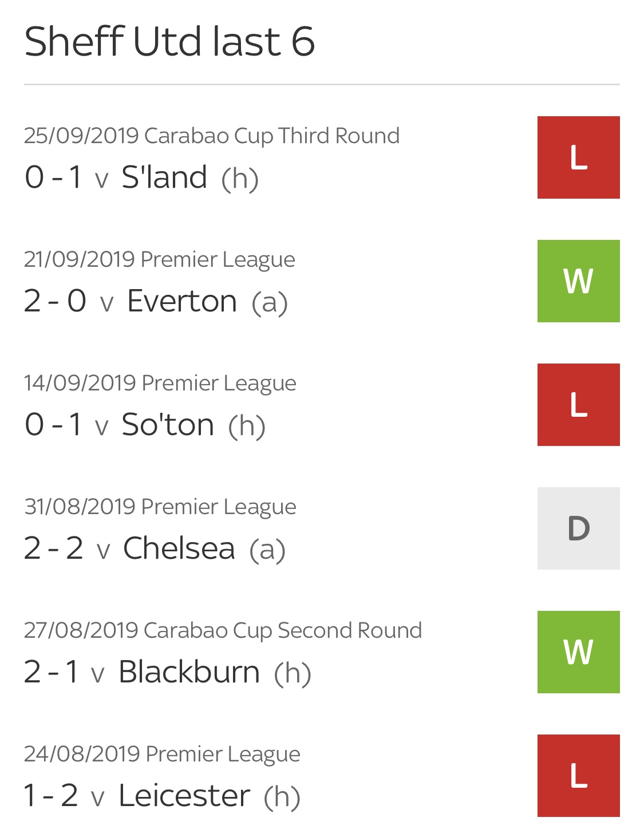Select the 25/09/2019 Carabao Cup Third Round label

pos(212,136)
